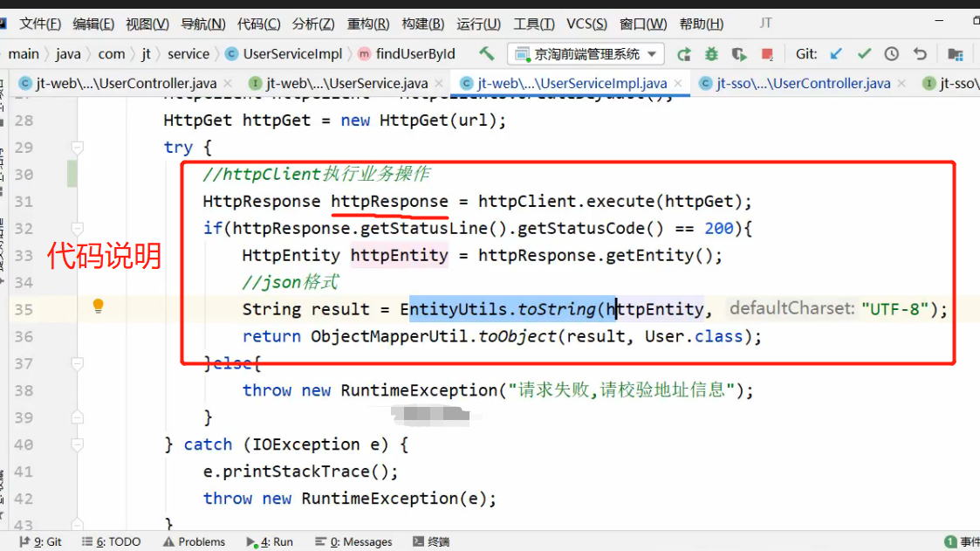Close jt-sso UserController.java tab
Viewport: 980px width, 551px height.
pos(901,83)
